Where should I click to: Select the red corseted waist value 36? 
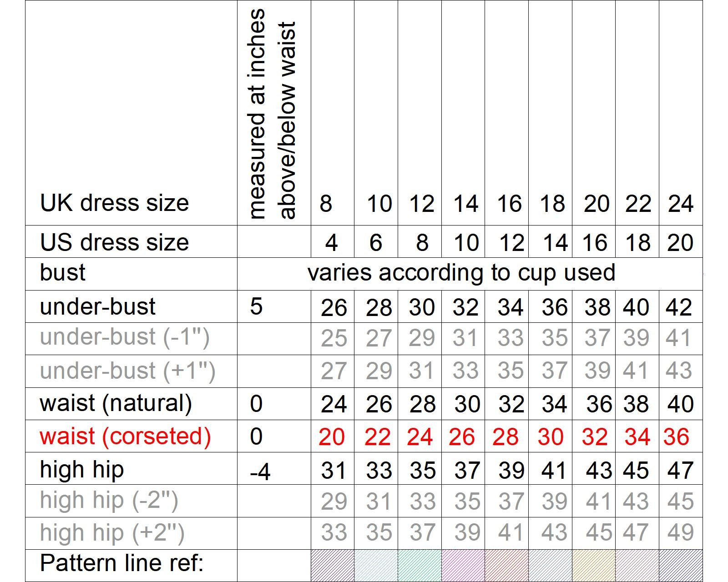click(x=676, y=437)
